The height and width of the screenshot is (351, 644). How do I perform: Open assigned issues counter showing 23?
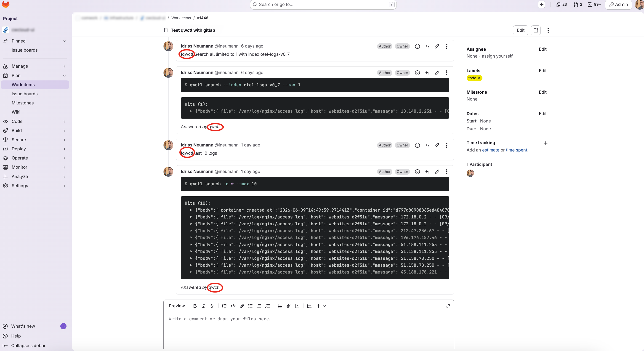[562, 5]
